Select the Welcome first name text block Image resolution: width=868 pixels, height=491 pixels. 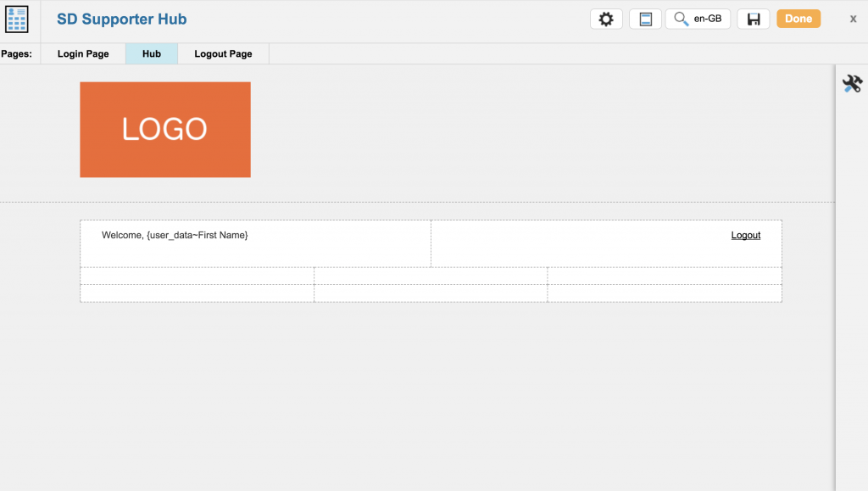tap(175, 235)
